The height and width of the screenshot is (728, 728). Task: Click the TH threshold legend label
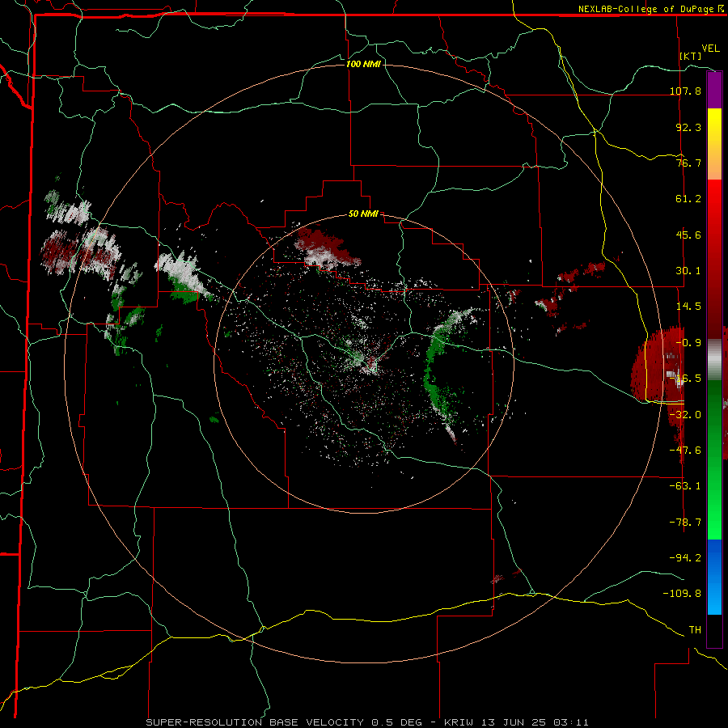(695, 630)
